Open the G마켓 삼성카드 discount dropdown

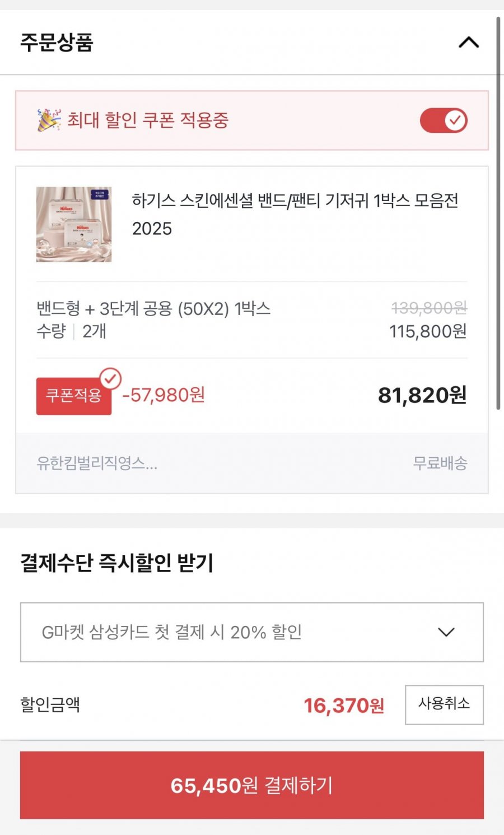pos(252,632)
